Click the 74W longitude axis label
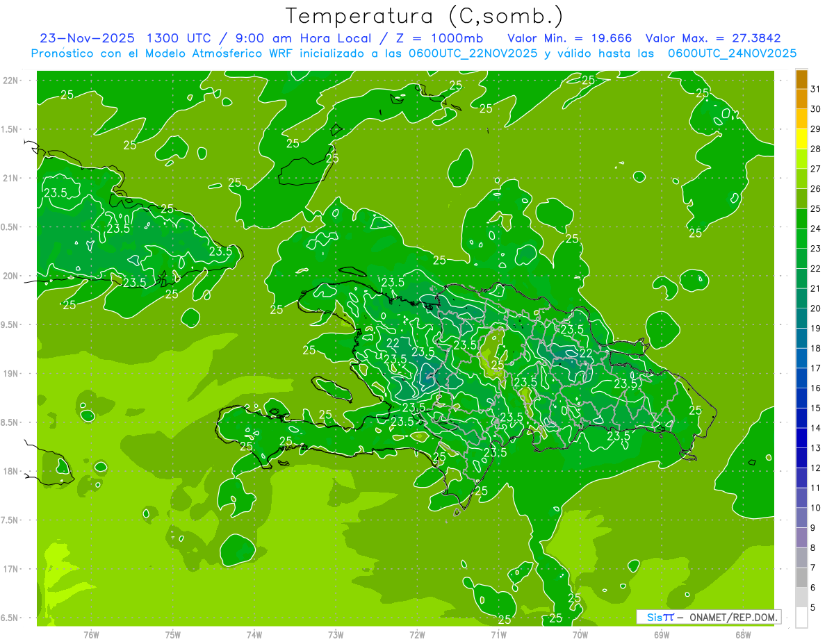Viewport: 834px width, 644px height. point(254,635)
